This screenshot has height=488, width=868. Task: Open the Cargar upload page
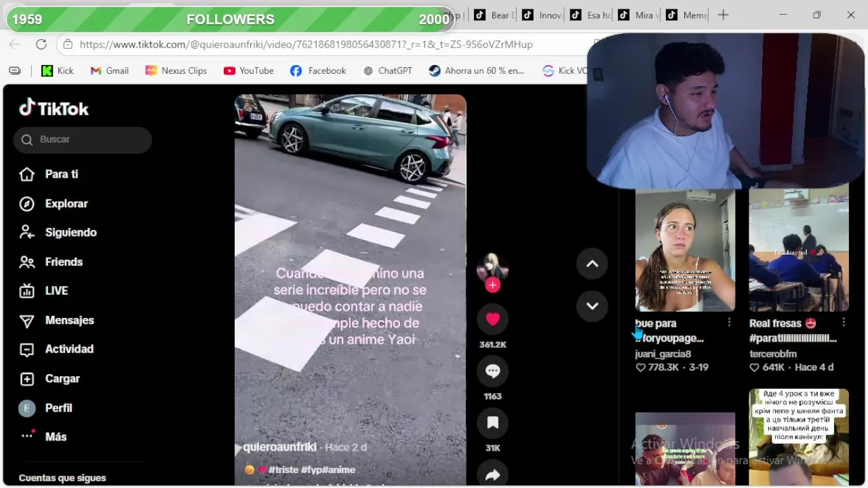click(61, 378)
